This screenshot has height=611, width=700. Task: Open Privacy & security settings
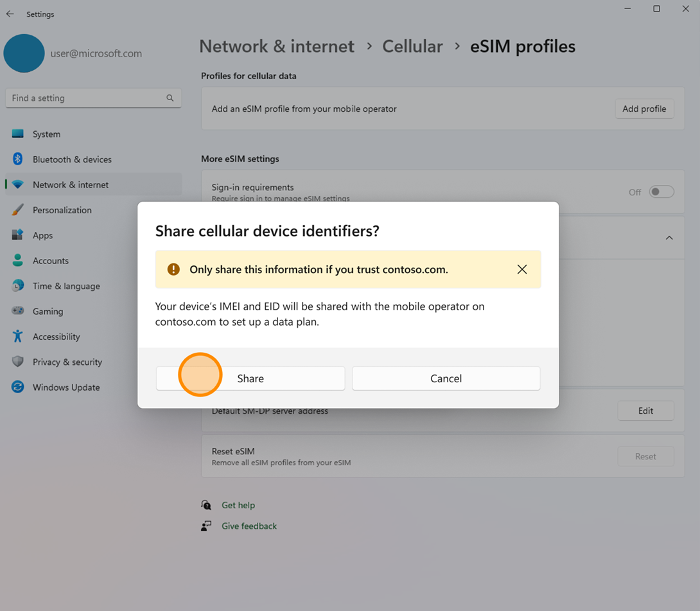click(67, 362)
